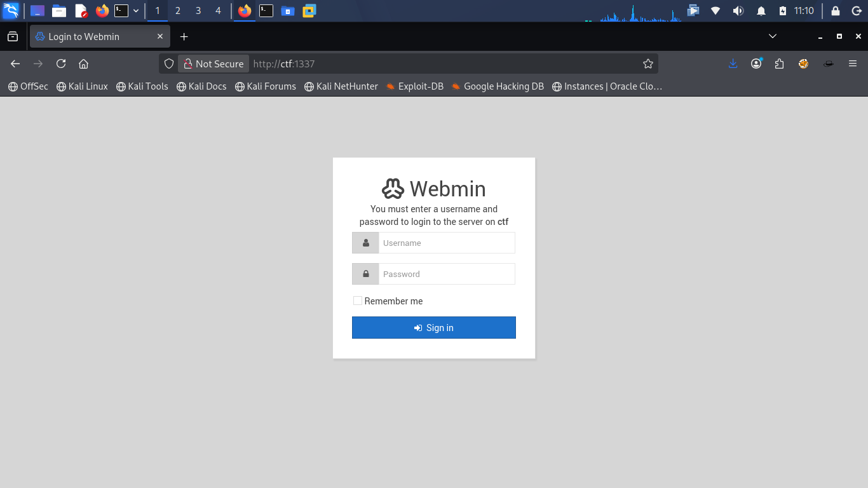
Task: Go back to the previous page
Action: [15, 64]
